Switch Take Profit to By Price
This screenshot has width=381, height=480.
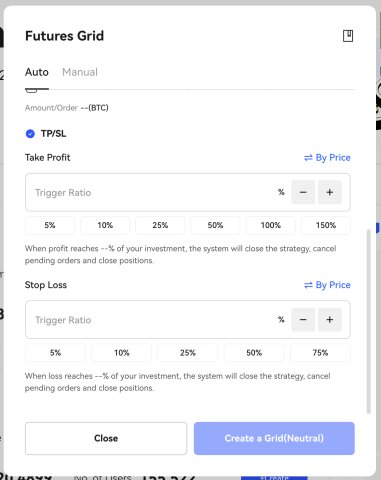tap(327, 158)
